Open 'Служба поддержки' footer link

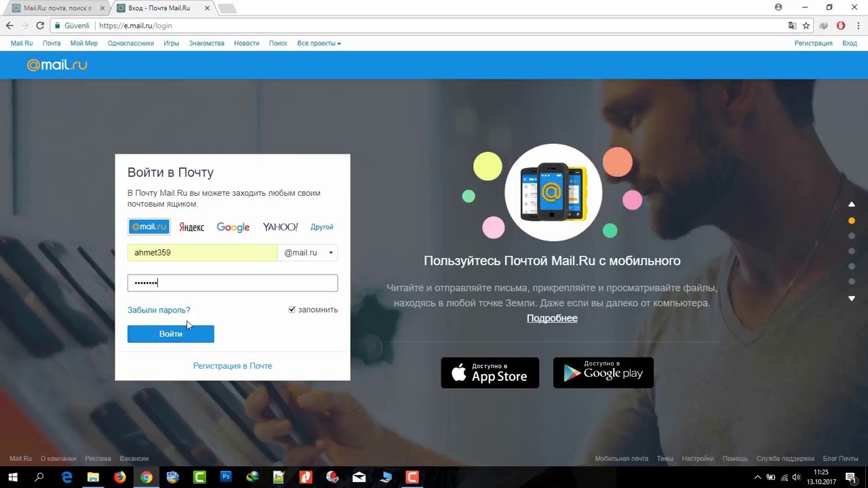[x=785, y=459]
